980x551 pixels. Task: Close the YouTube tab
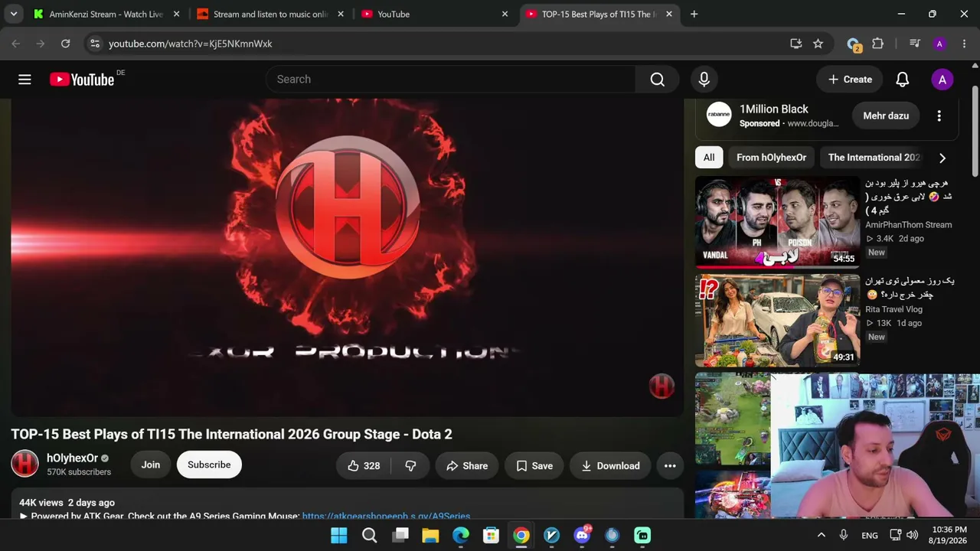pos(505,14)
